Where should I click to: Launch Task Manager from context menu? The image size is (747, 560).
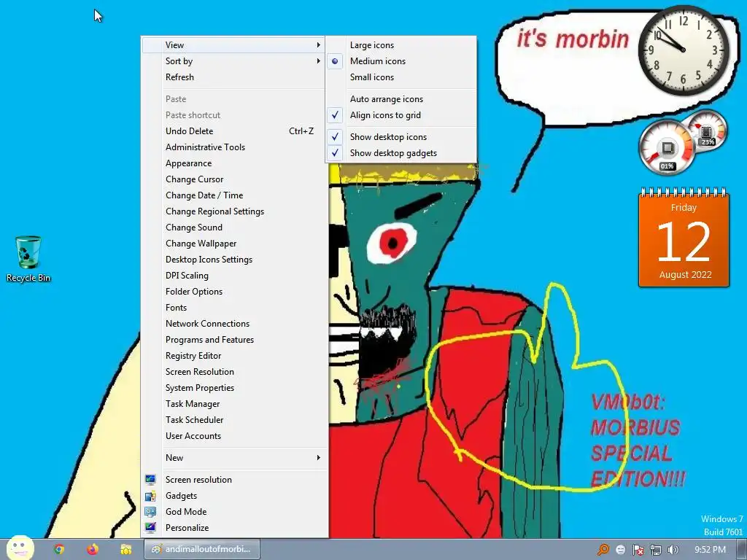[x=233, y=404]
